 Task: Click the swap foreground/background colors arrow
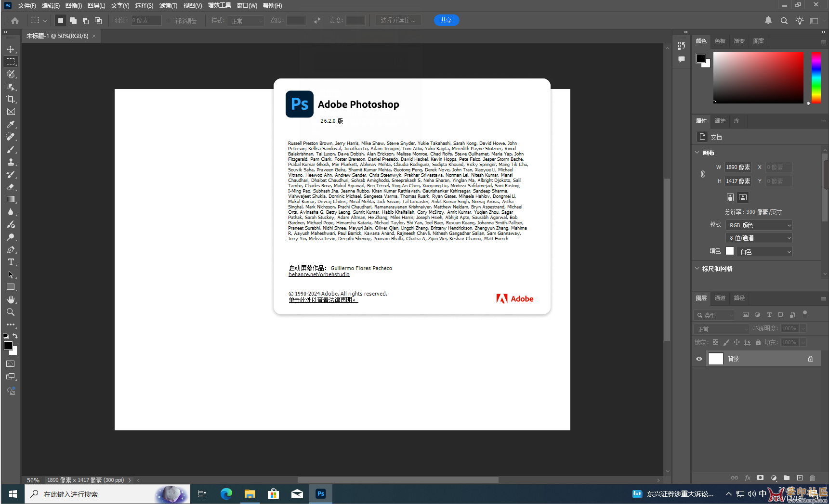15,336
